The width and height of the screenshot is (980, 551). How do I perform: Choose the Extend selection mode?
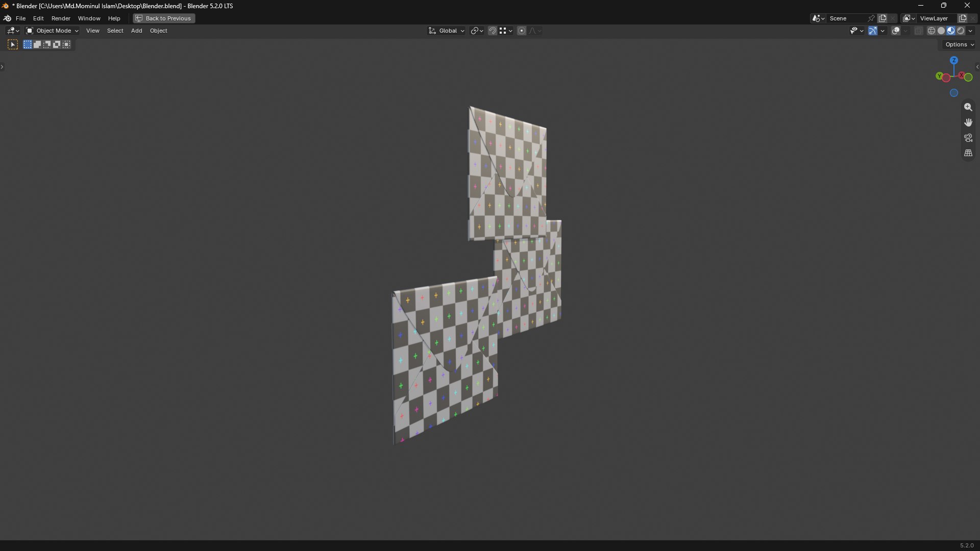click(x=37, y=45)
